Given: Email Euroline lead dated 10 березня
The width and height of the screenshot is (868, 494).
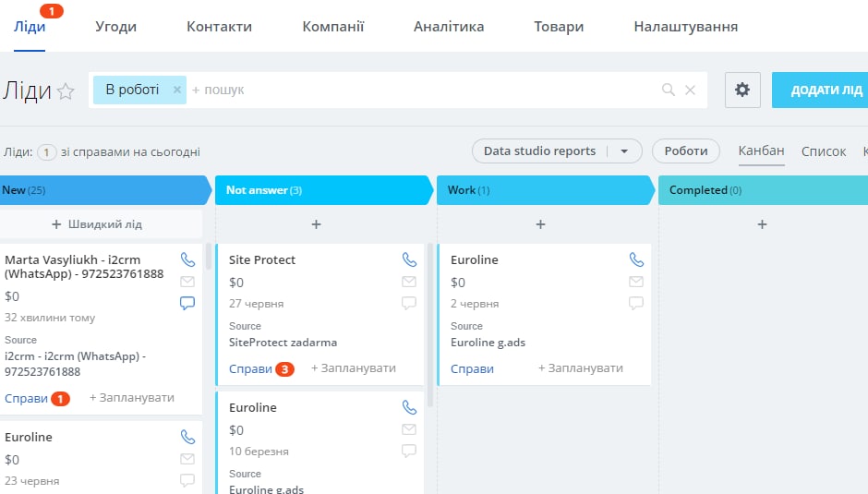Looking at the screenshot, I should 409,429.
